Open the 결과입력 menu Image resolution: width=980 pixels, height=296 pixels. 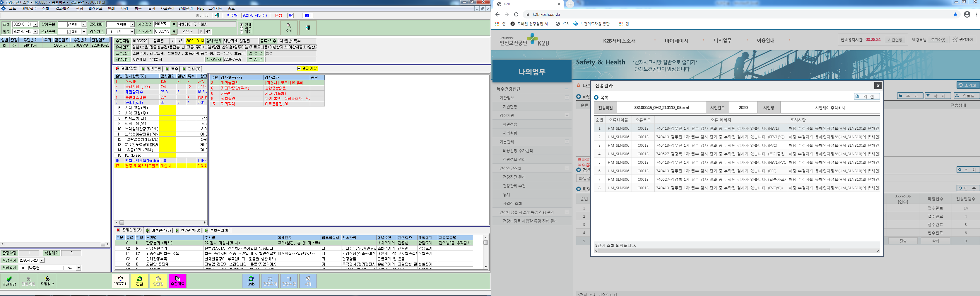(62, 9)
